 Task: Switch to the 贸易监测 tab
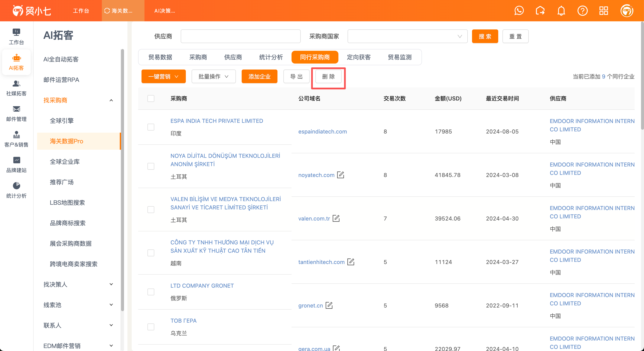pos(400,57)
